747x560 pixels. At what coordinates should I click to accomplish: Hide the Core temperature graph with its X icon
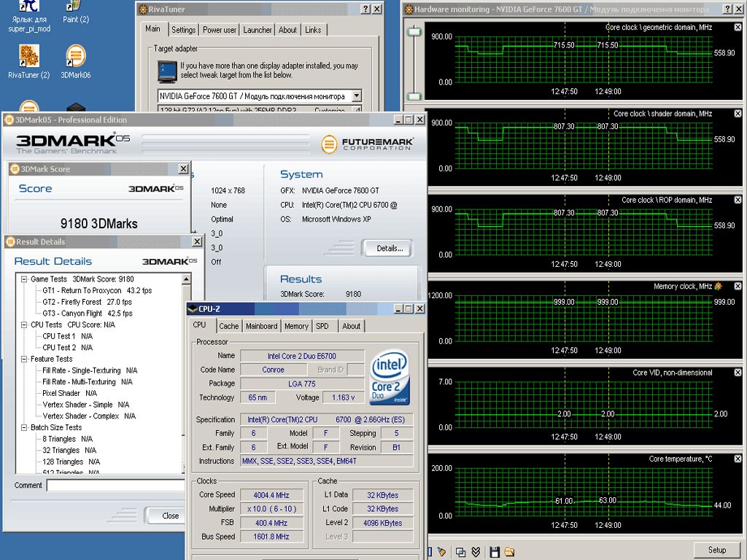tap(737, 459)
